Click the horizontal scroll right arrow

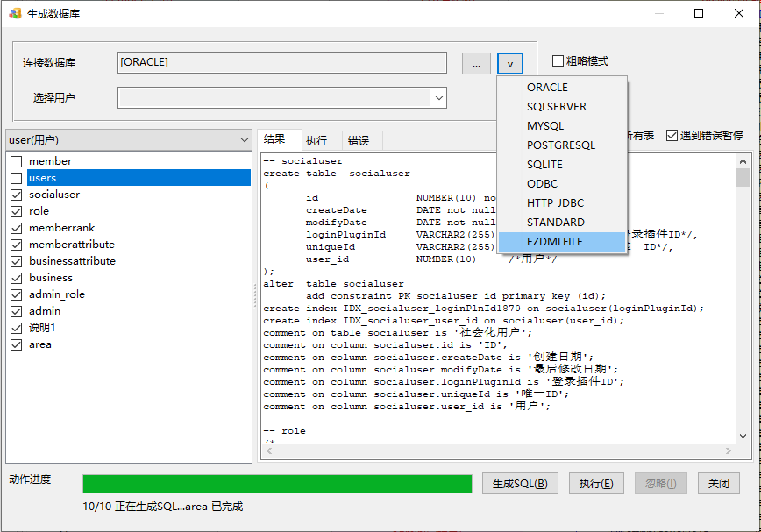(x=728, y=451)
